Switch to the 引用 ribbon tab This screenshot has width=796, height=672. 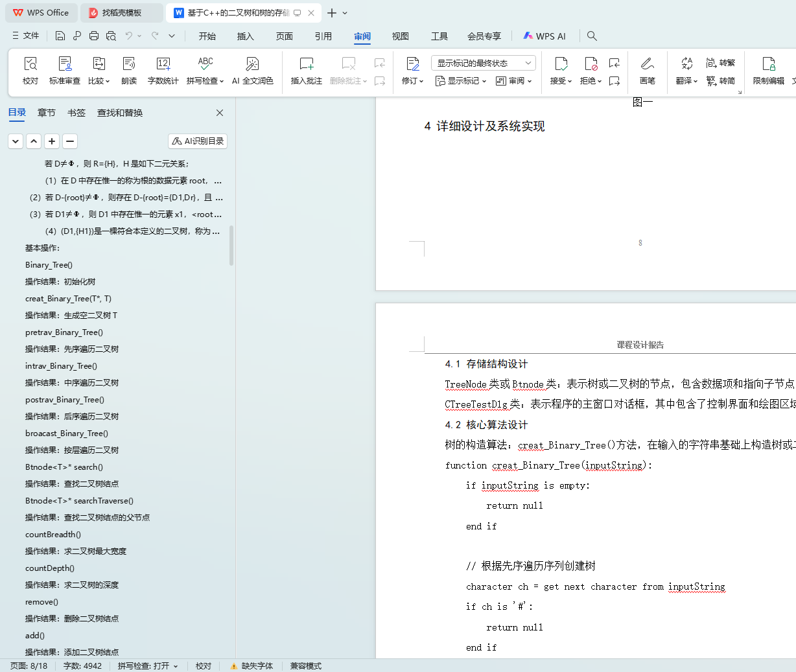(323, 36)
